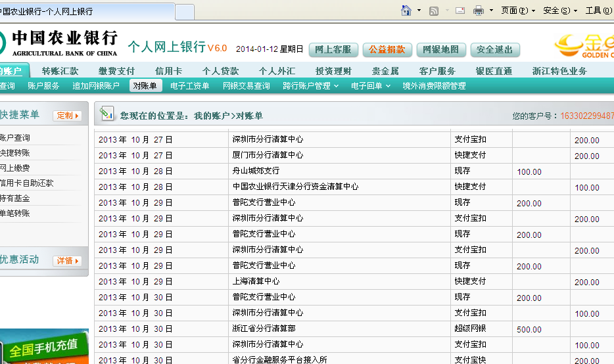
Task: Click the Read Mail envelope icon
Action: tap(460, 11)
